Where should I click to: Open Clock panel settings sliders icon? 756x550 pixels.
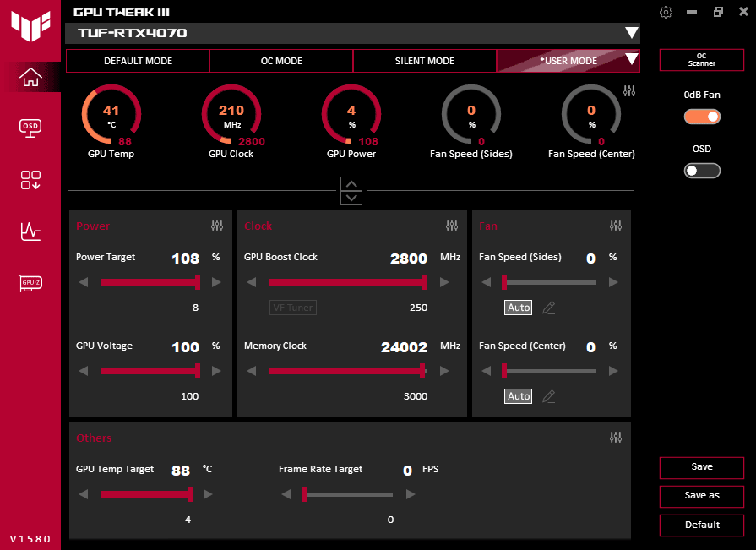click(452, 225)
